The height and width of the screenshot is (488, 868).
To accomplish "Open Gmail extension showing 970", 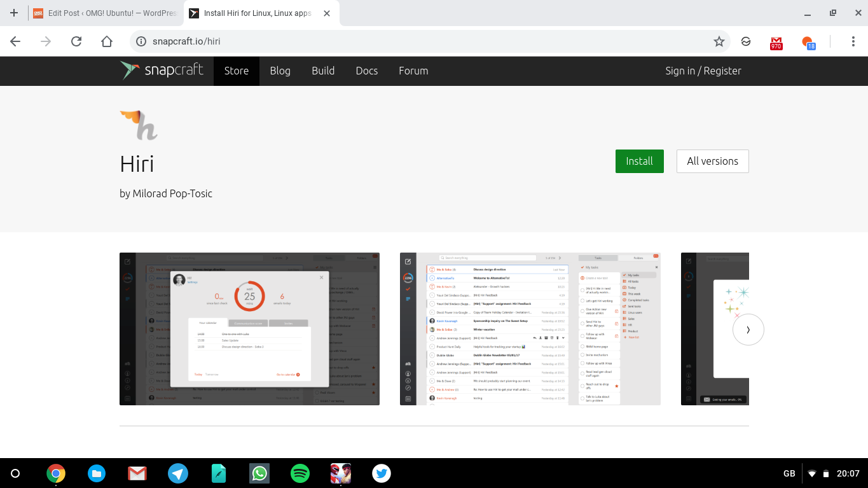I will [x=776, y=43].
